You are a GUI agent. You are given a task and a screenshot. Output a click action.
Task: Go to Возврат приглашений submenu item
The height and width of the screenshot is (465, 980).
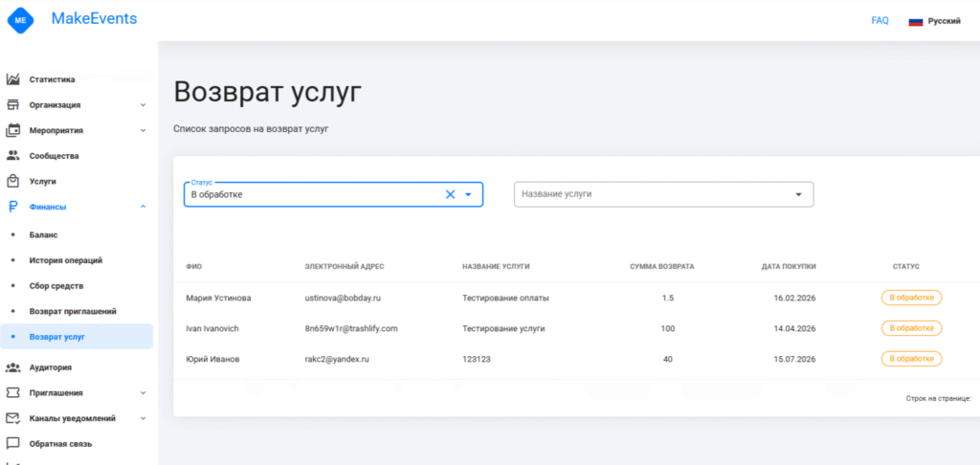click(73, 311)
